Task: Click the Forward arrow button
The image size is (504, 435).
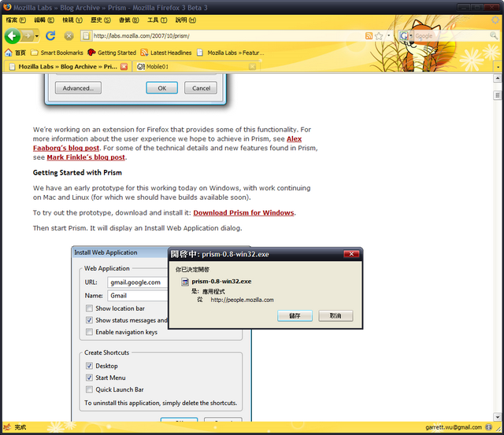Action: (x=28, y=35)
